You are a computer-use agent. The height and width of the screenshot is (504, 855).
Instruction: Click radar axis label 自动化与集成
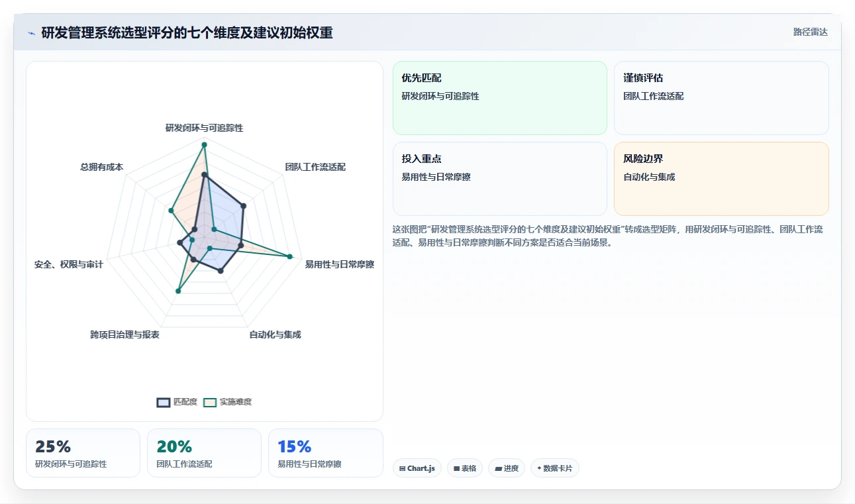[x=275, y=334]
